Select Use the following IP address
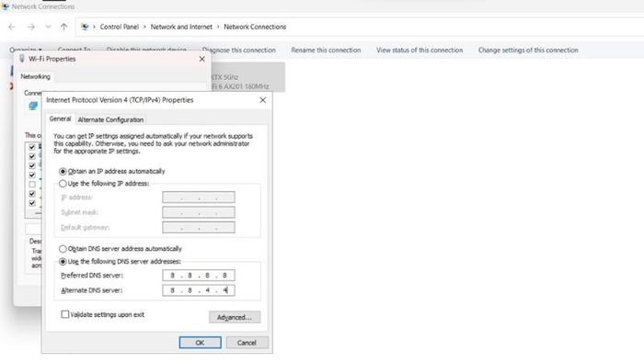The height and width of the screenshot is (362, 644). (x=63, y=184)
